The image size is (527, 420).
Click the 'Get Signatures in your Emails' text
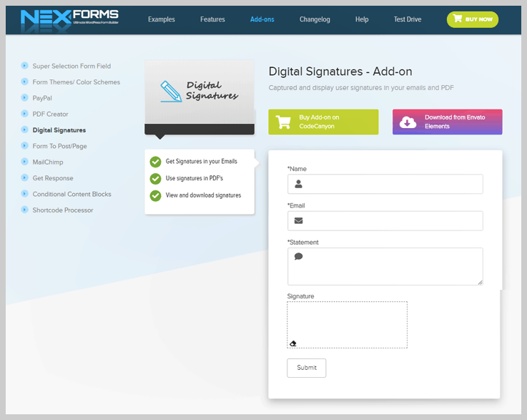pyautogui.click(x=202, y=162)
